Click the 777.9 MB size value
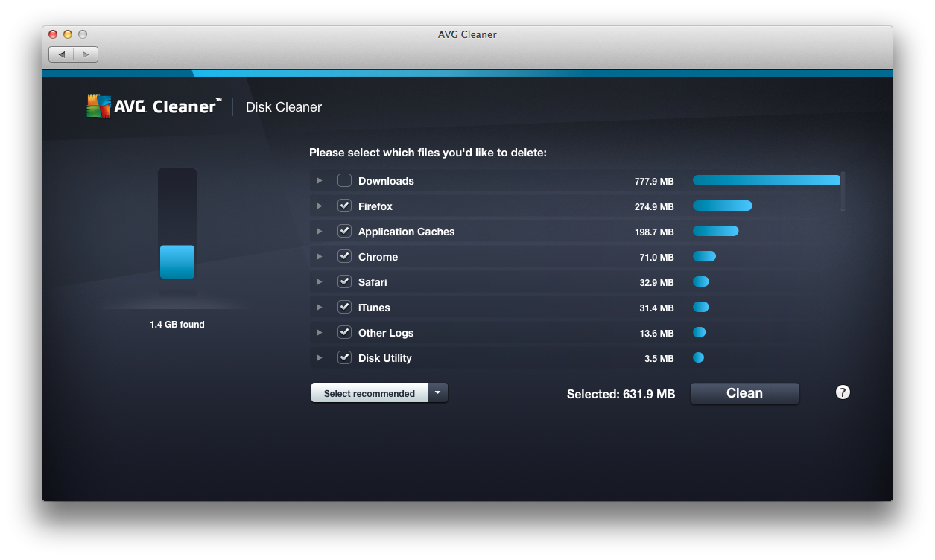 point(654,182)
